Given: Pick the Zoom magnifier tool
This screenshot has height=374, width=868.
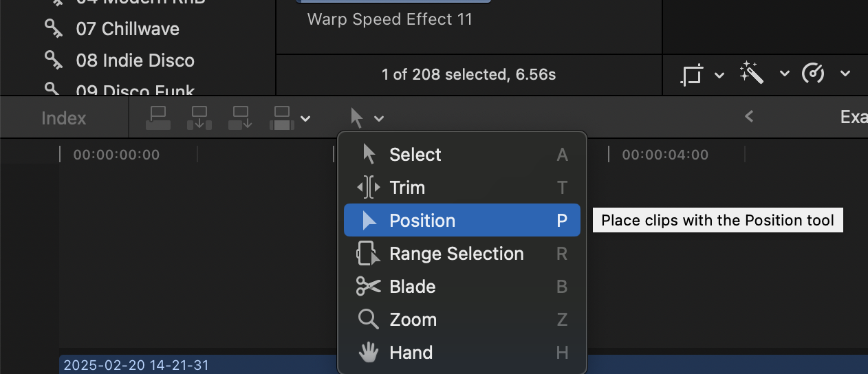Looking at the screenshot, I should point(413,320).
